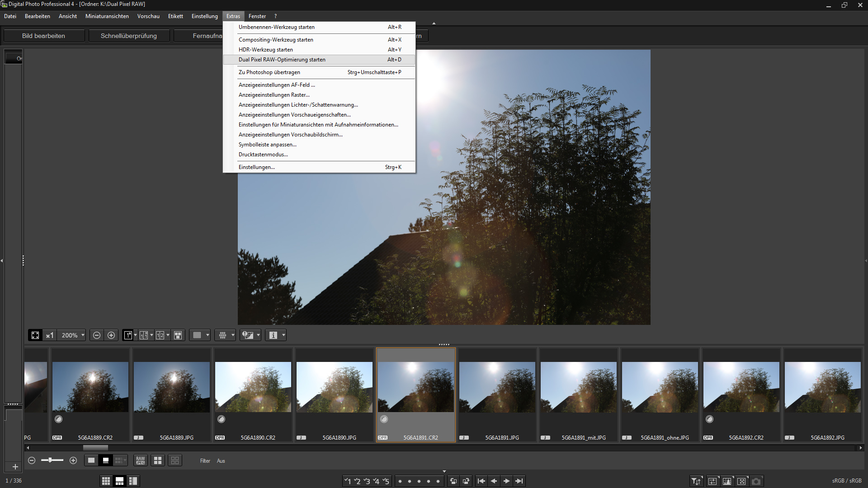Apply check mark 3 to image
Screen dimensions: 868x488
click(367, 481)
